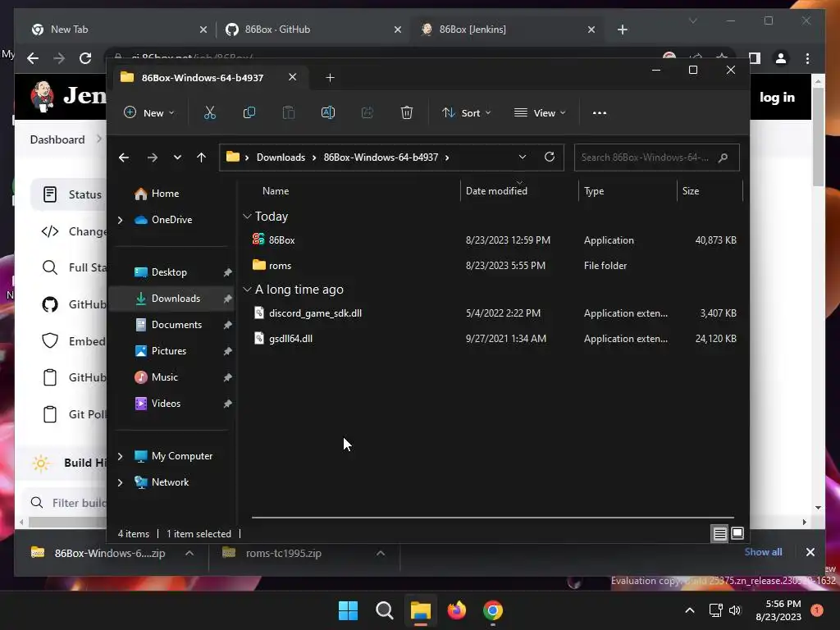Sort by Date modified column header
840x630 pixels.
tap(496, 190)
